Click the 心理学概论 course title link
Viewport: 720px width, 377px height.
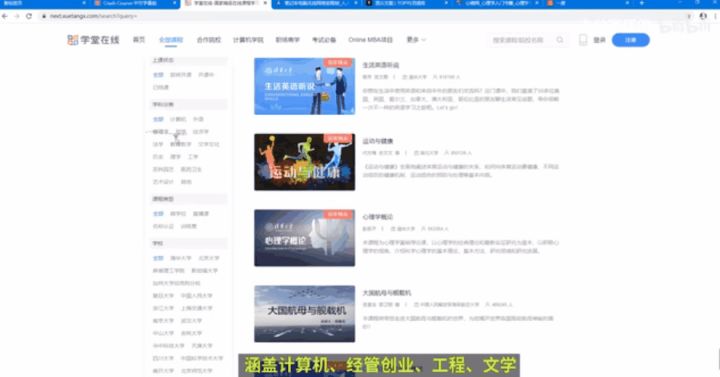click(377, 217)
